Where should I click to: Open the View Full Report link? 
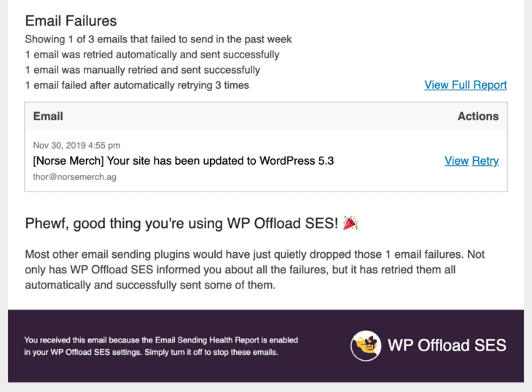coord(466,85)
